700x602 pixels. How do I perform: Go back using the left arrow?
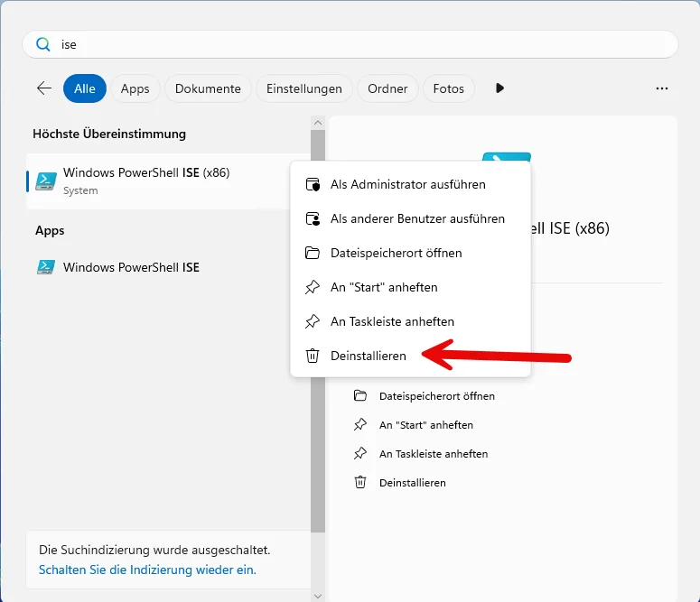[x=44, y=88]
